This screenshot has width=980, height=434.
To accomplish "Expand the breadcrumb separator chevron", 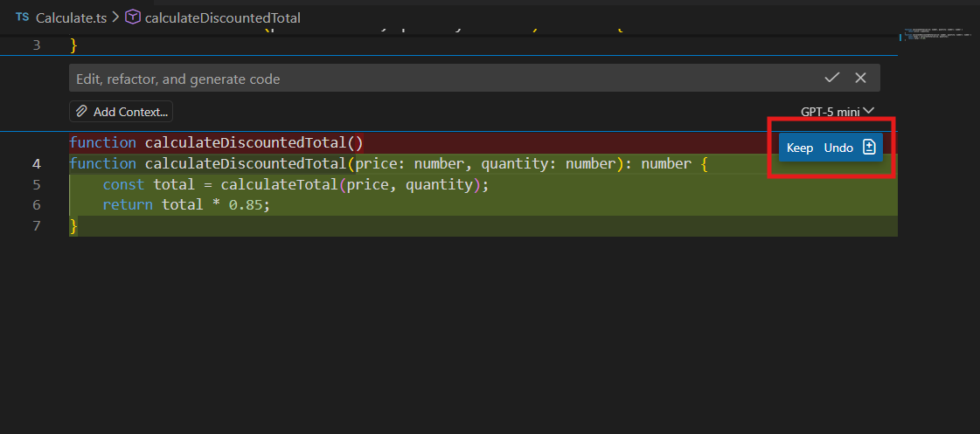I will [x=115, y=17].
